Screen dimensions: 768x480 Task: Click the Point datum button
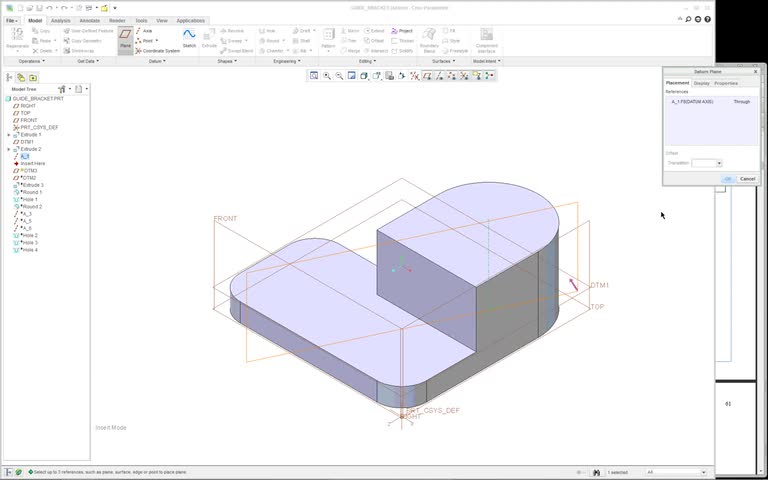(x=147, y=41)
